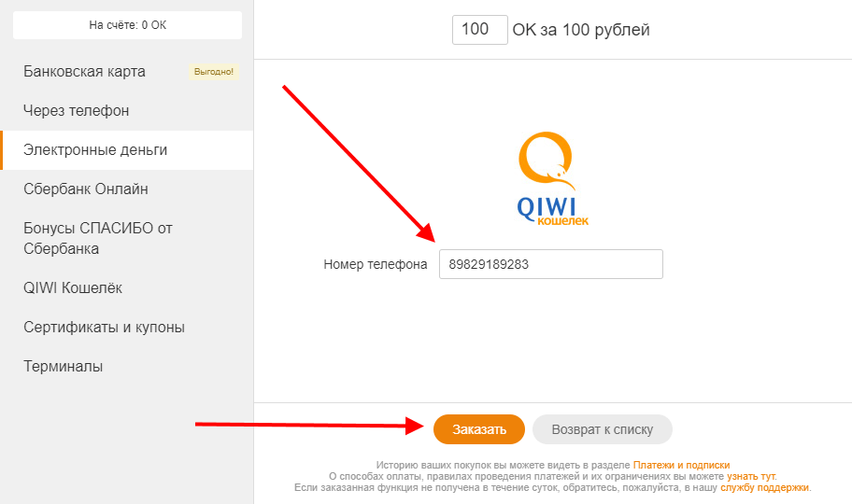This screenshot has width=852, height=504.
Task: Open the службу поддержки link
Action: [x=764, y=487]
